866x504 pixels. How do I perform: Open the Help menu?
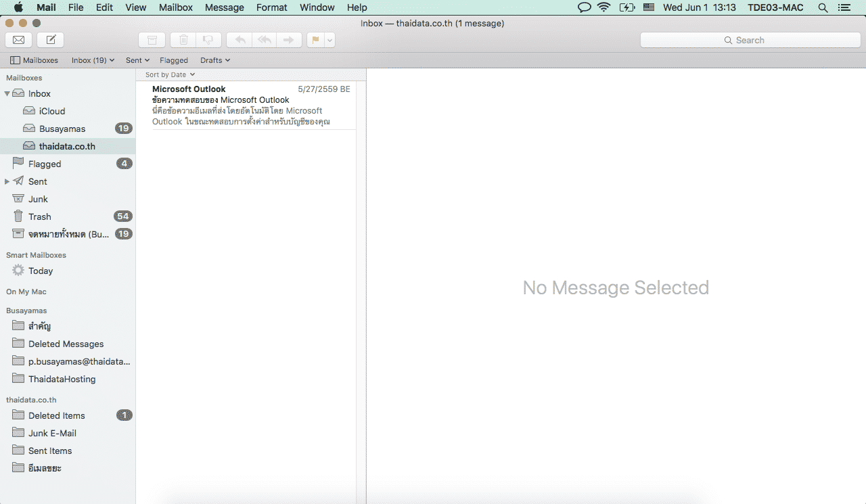tap(357, 7)
